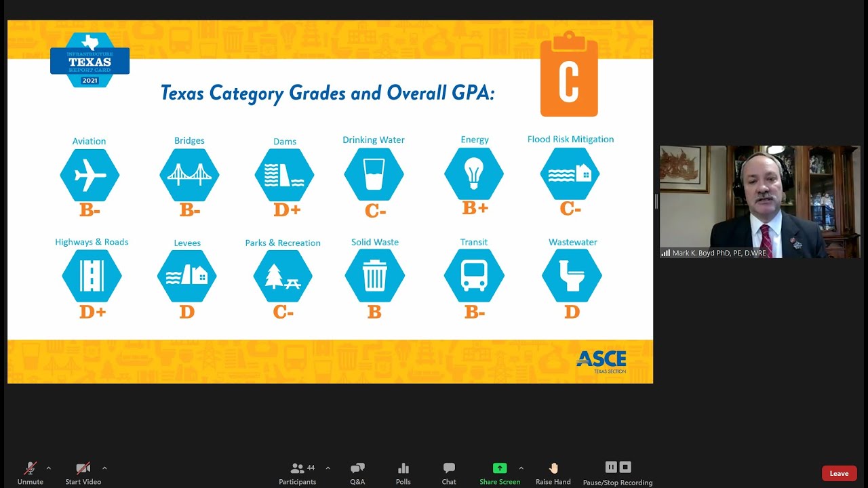Click the Highways & Roads icon

[92, 276]
